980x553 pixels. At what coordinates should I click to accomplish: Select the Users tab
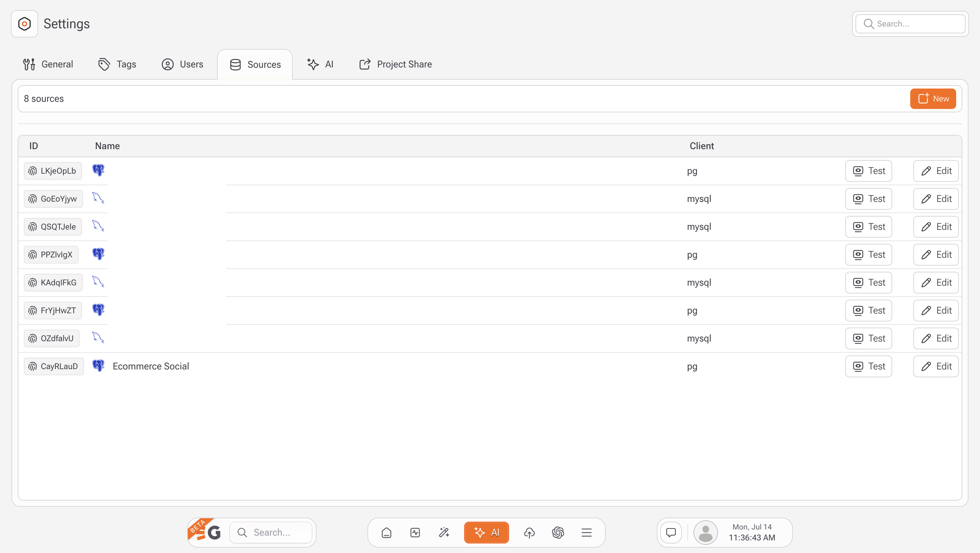(x=183, y=64)
